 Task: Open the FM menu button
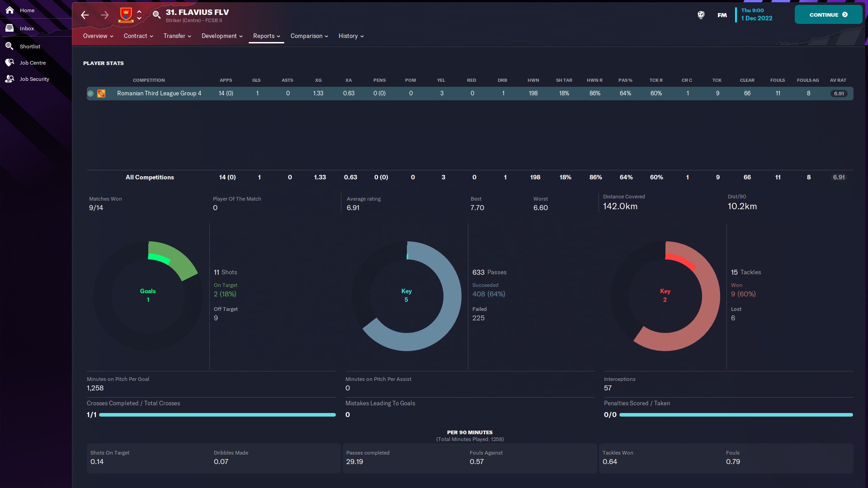(x=722, y=15)
